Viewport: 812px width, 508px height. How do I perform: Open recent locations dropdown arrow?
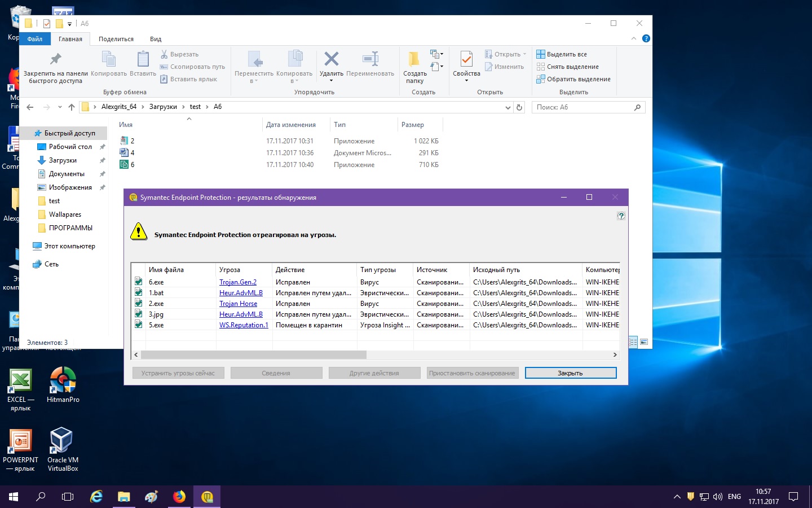click(60, 107)
